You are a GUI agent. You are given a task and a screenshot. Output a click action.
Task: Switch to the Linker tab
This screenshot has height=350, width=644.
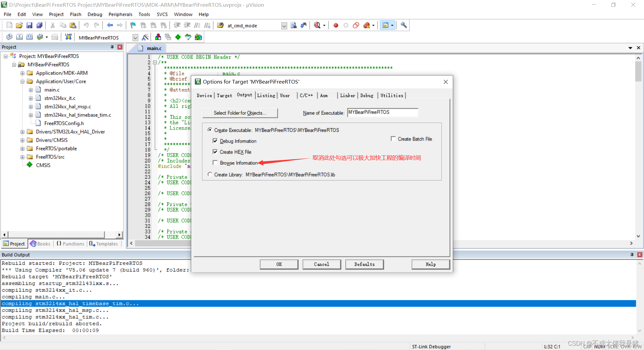(x=347, y=96)
